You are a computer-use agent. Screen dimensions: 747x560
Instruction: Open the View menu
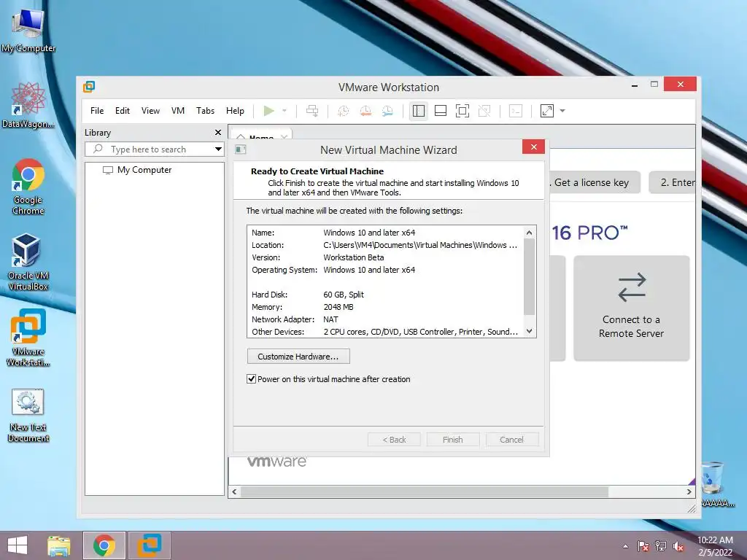coord(150,111)
